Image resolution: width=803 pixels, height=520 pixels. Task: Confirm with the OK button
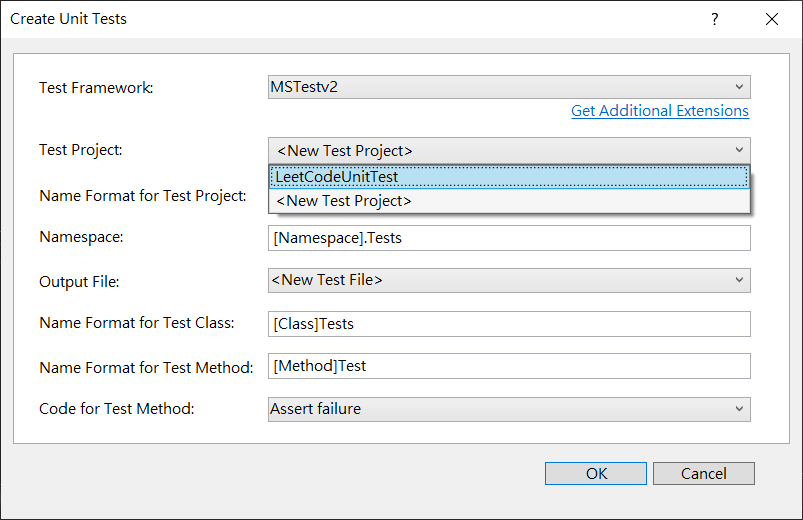tap(596, 473)
